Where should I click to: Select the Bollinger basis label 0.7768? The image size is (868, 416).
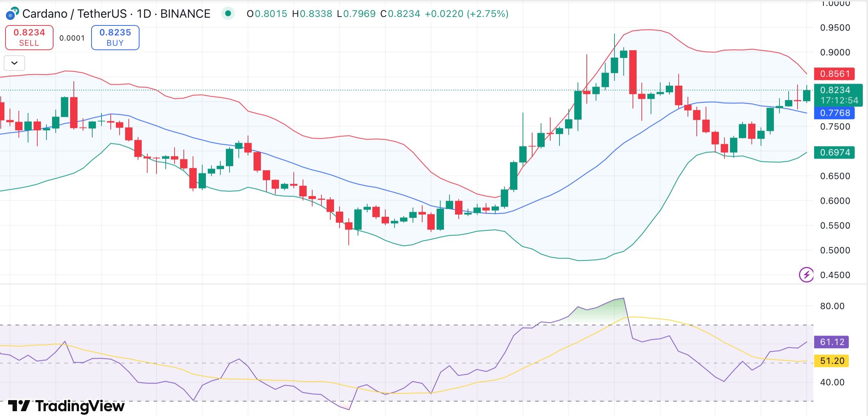tap(834, 113)
